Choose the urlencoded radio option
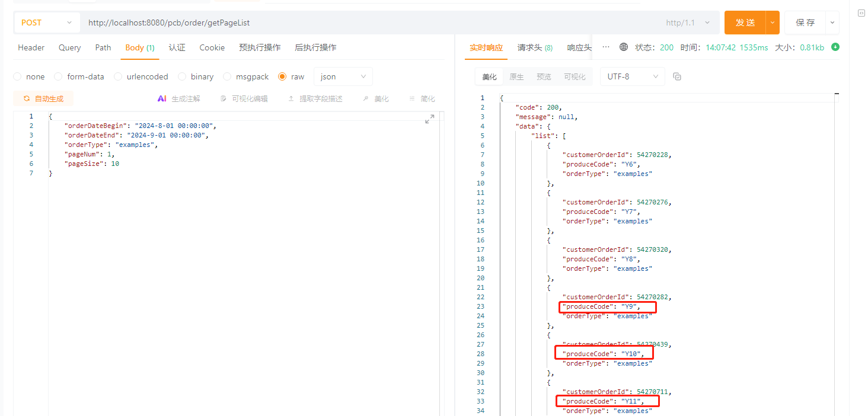868x416 pixels. pos(118,77)
